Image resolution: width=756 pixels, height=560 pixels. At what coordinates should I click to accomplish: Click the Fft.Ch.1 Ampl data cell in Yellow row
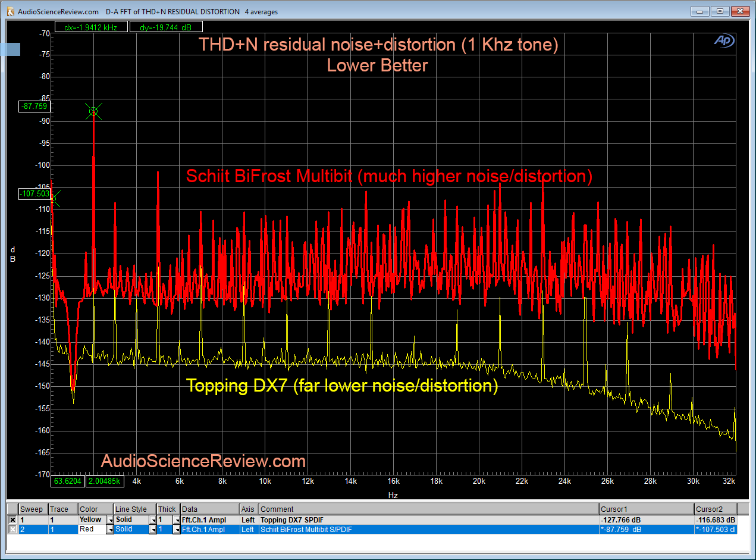point(210,520)
